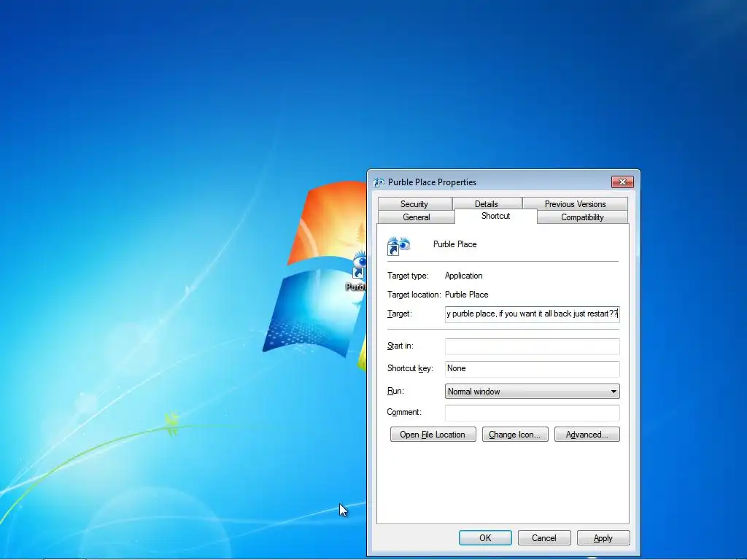Image resolution: width=747 pixels, height=560 pixels.
Task: Switch to the General tab
Action: pos(416,217)
